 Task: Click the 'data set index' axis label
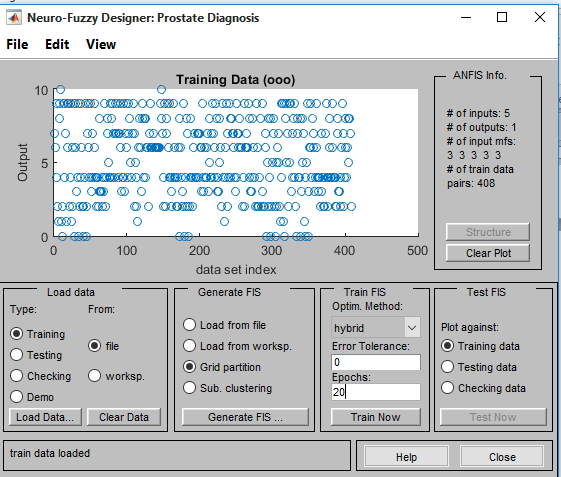tap(236, 269)
